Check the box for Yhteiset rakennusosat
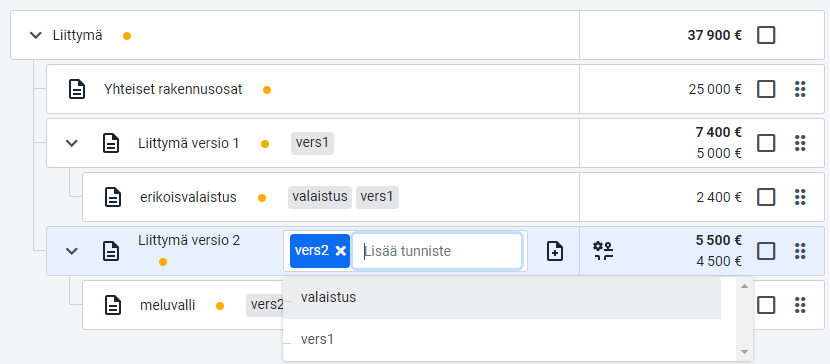The height and width of the screenshot is (364, 830). click(766, 89)
